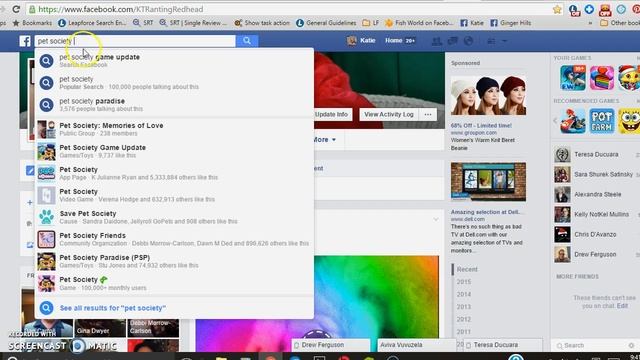Open Notifications globe icon
Image resolution: width=640 pixels, height=360 pixels.
click(x=469, y=41)
